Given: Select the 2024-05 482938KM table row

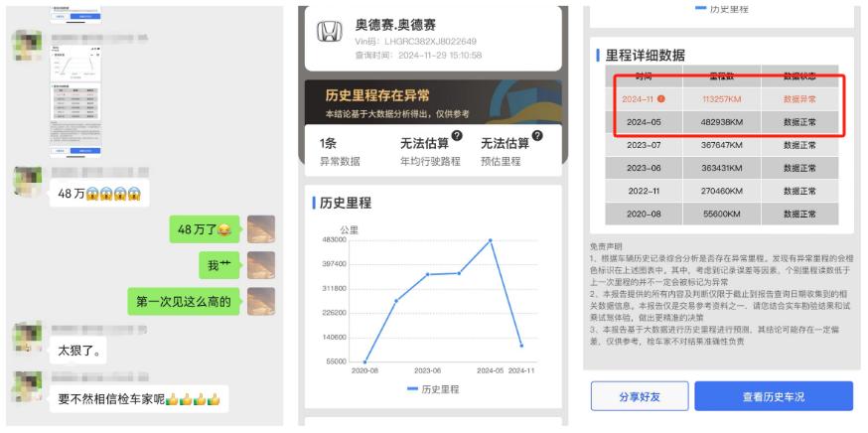Looking at the screenshot, I should [723, 121].
